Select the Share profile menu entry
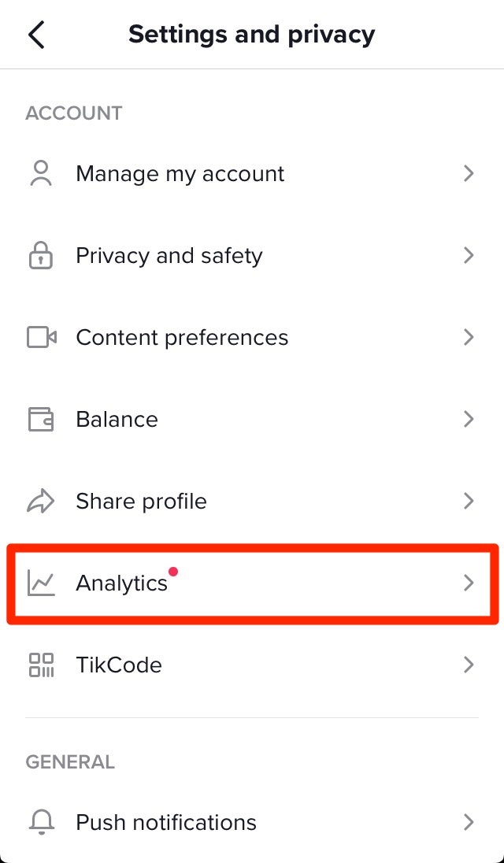The image size is (504, 863). point(141,502)
